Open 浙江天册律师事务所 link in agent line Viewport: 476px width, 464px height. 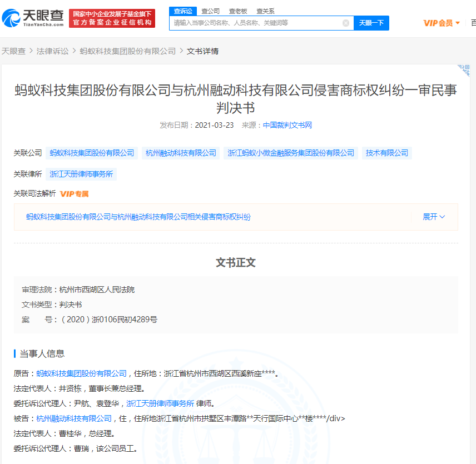pyautogui.click(x=160, y=403)
